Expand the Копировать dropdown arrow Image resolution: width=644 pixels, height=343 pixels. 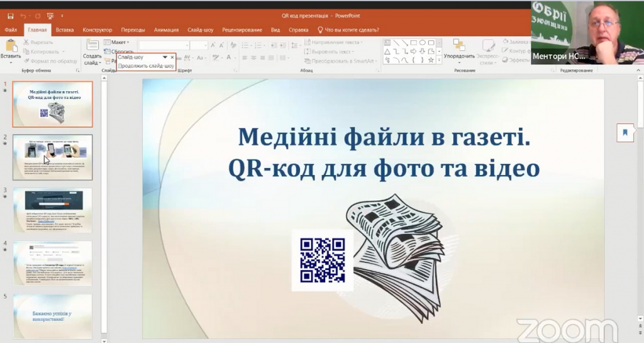click(64, 52)
